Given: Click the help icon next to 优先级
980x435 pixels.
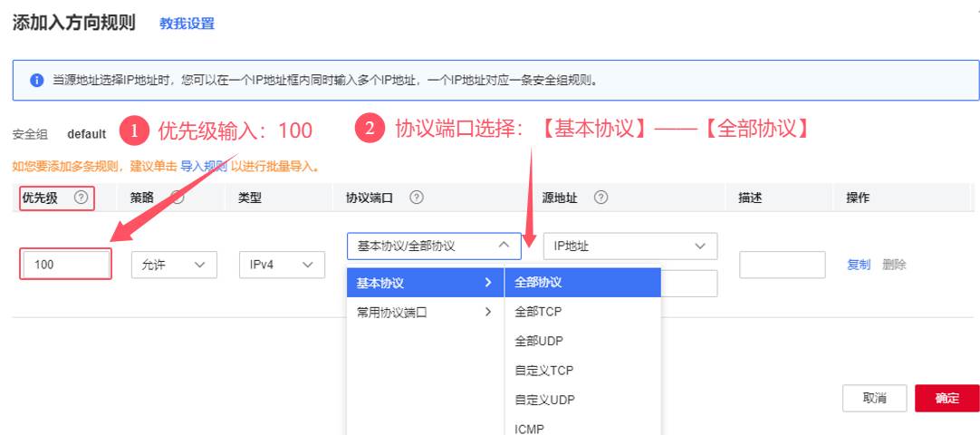Looking at the screenshot, I should [x=82, y=198].
